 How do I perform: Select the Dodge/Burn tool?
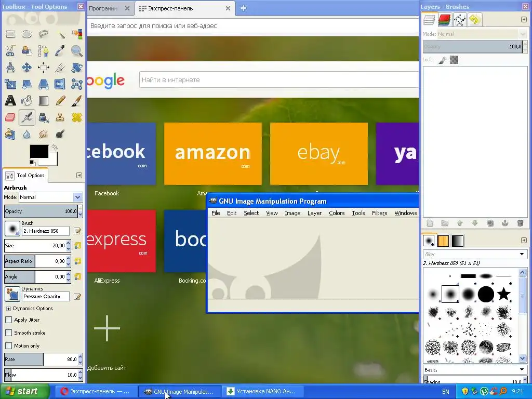pos(60,134)
